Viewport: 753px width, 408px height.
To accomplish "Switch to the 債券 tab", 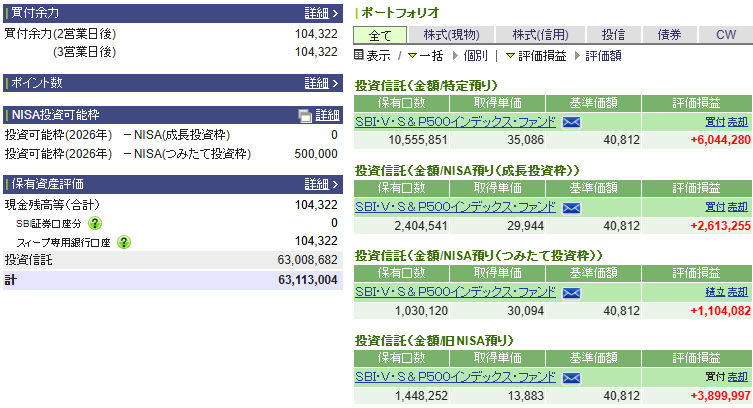I will [669, 35].
